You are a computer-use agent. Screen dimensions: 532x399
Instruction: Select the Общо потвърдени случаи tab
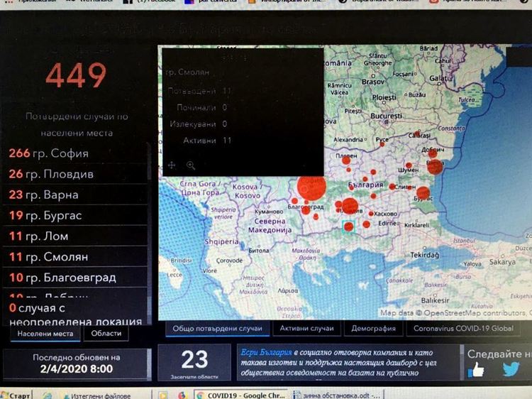click(217, 328)
